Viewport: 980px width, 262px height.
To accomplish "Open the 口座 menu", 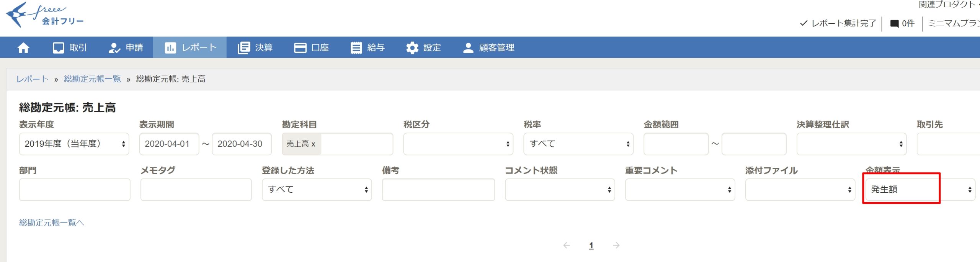I will coord(311,47).
